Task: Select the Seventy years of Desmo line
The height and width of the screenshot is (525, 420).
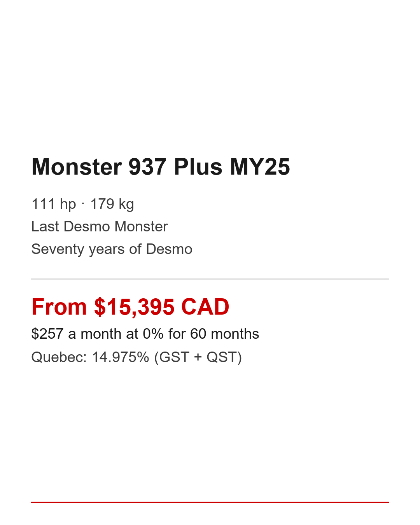Action: coord(112,249)
